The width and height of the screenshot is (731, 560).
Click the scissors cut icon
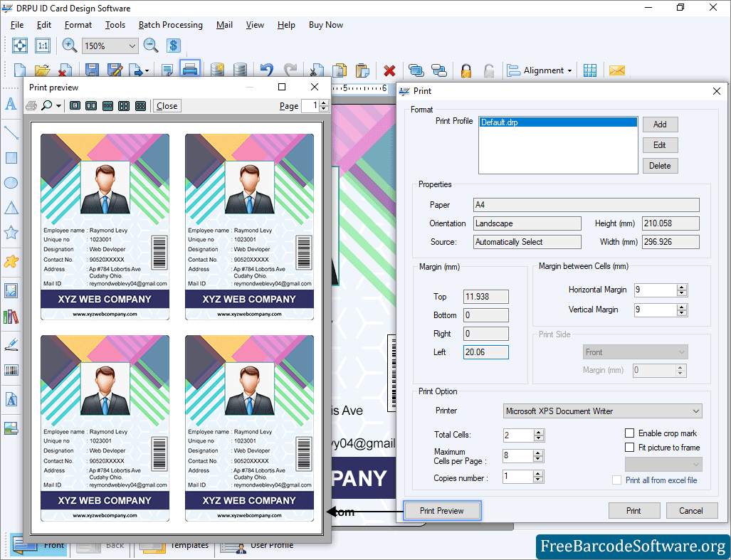(x=317, y=70)
